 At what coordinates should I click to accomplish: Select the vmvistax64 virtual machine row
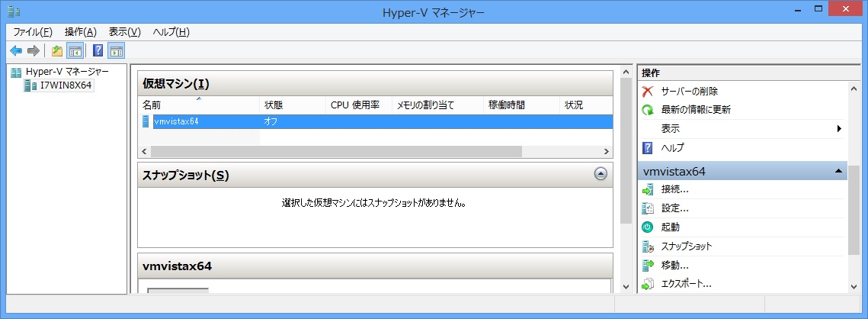click(x=376, y=121)
